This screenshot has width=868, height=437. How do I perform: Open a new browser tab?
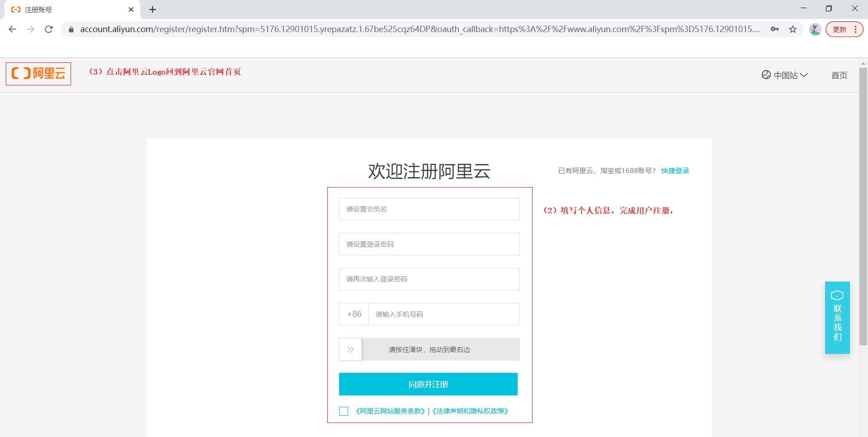click(153, 9)
